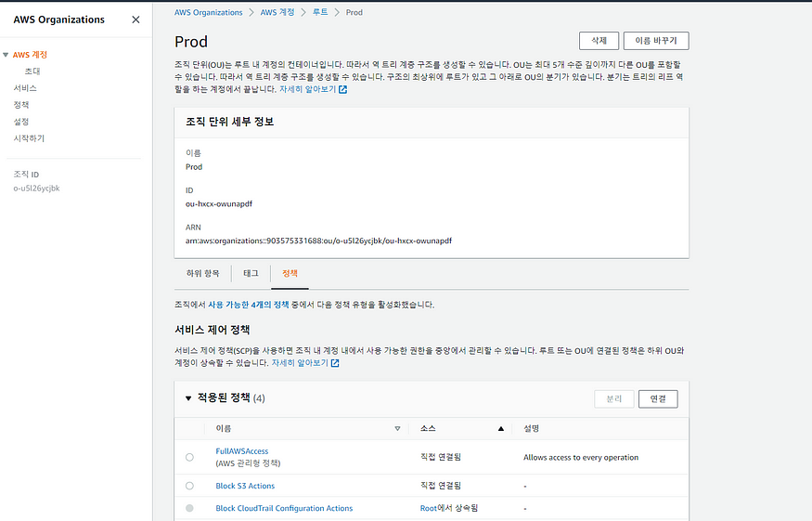Click the 이름 바꾸기 button
The image size is (812, 521).
coord(656,41)
